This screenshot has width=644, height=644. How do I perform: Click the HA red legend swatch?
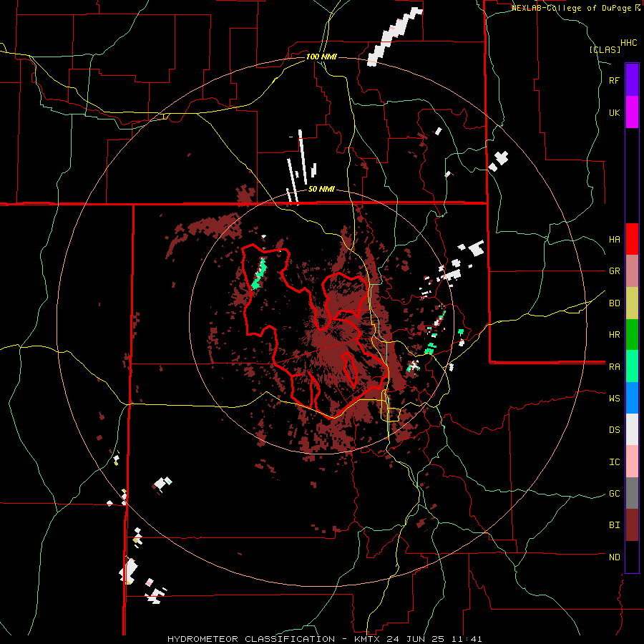click(632, 239)
